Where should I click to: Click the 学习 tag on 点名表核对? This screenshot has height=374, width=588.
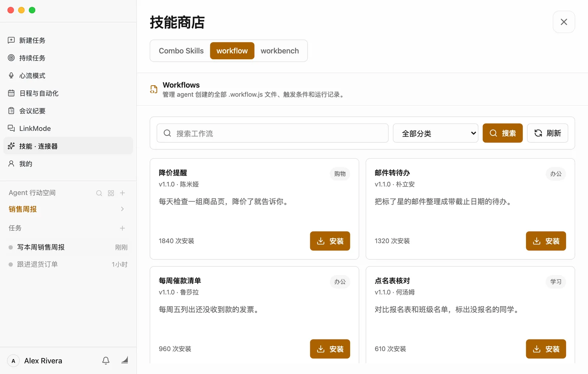pos(556,282)
